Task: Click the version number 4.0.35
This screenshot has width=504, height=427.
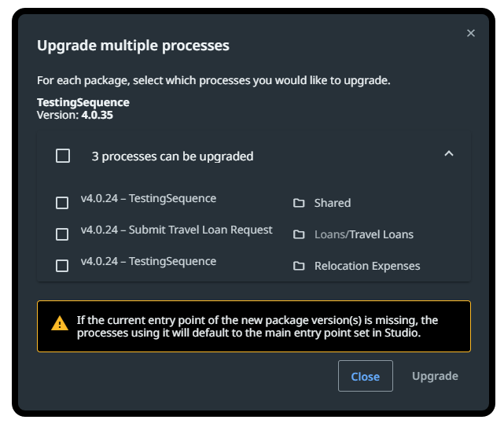Action: coord(97,115)
